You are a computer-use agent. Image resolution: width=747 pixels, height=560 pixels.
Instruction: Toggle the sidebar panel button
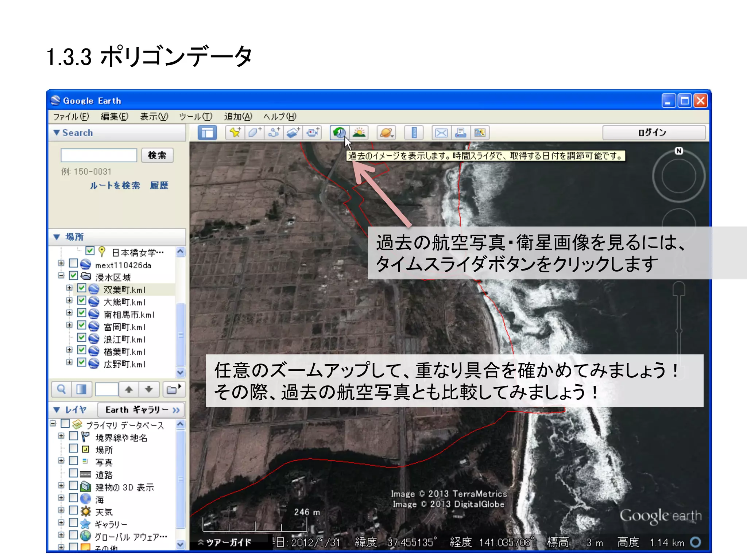tap(207, 133)
